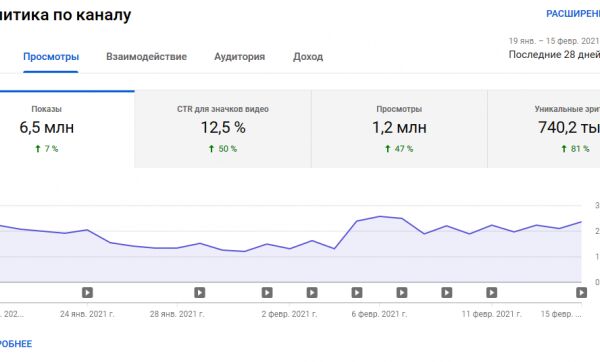The image size is (600, 362).
Task: Open the Аудитория tab
Action: click(240, 57)
